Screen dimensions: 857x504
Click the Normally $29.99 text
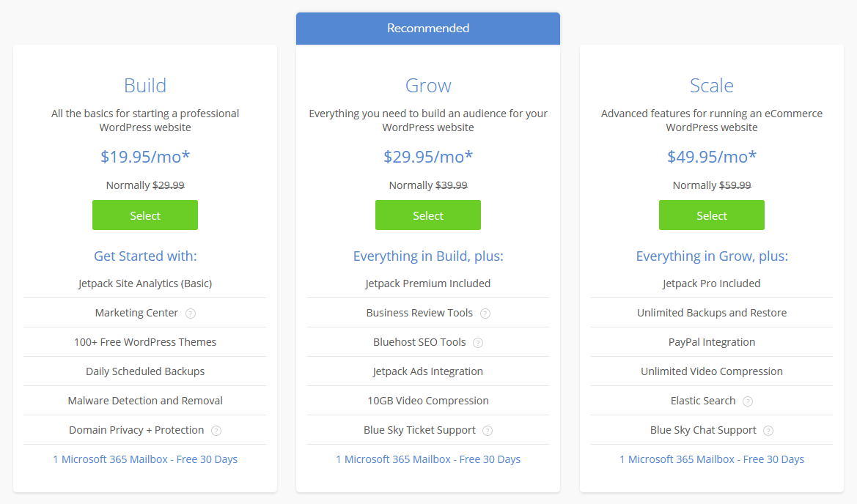click(145, 185)
